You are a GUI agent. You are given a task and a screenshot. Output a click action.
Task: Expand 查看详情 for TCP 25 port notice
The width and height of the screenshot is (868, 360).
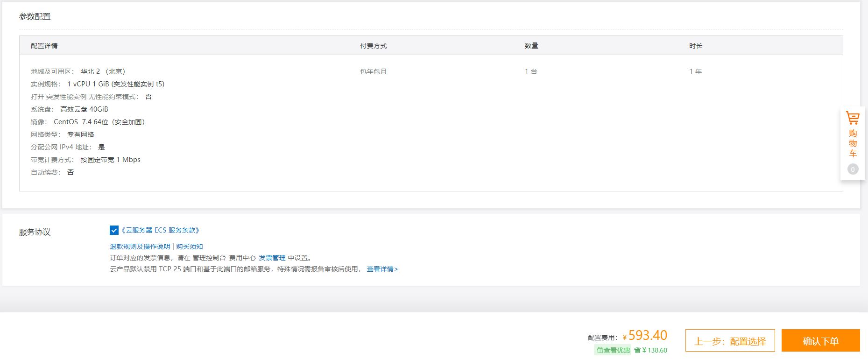(x=382, y=269)
